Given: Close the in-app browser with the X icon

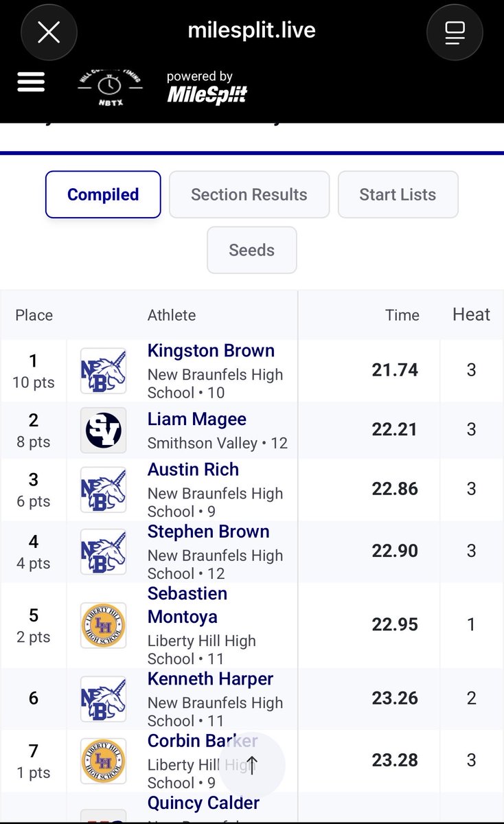Looking at the screenshot, I should 49,32.
